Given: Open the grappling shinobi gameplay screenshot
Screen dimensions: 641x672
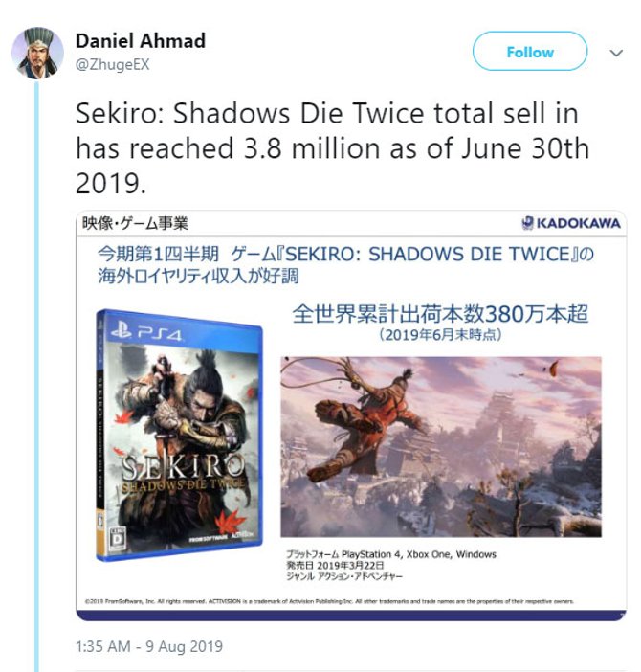Looking at the screenshot, I should [441, 447].
